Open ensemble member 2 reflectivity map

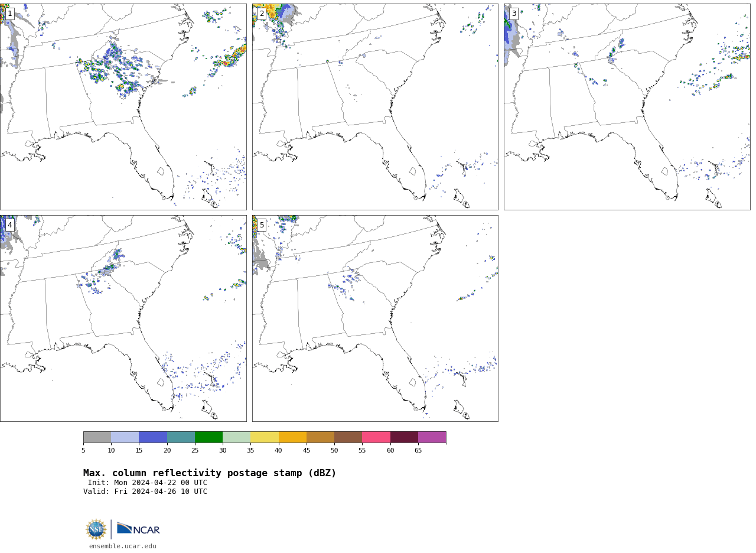375,107
